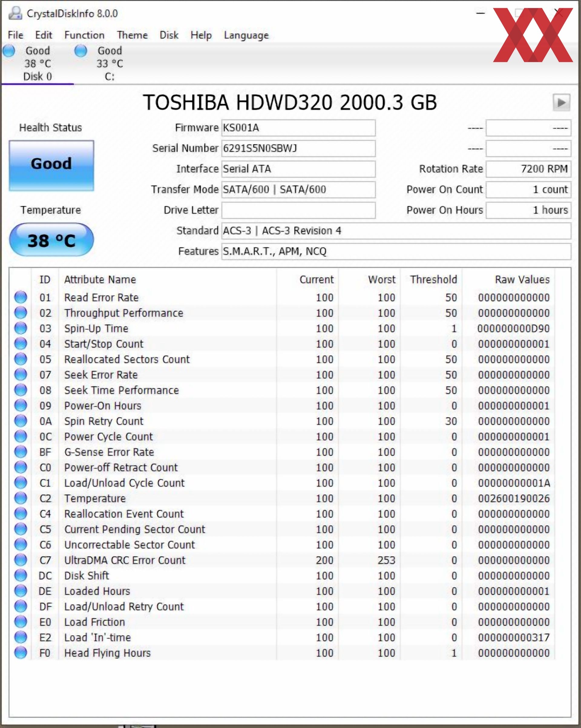581x728 pixels.
Task: Open the Function menu
Action: tap(84, 35)
